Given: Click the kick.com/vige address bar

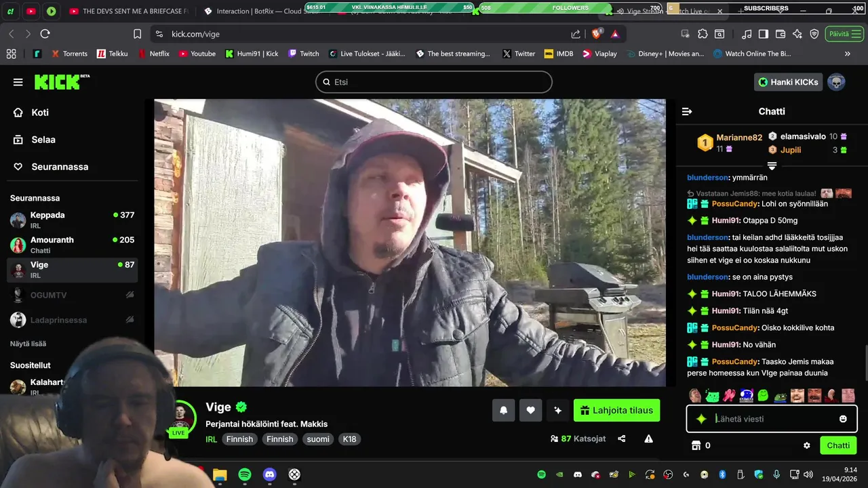Looking at the screenshot, I should (359, 34).
